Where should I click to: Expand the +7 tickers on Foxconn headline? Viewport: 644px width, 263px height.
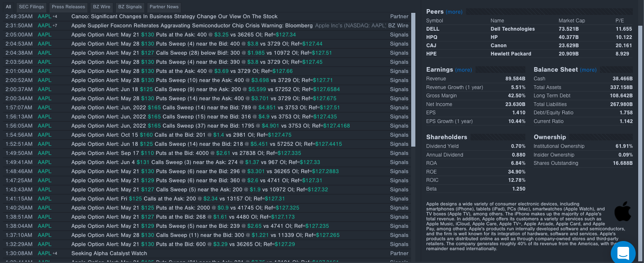coord(54,25)
